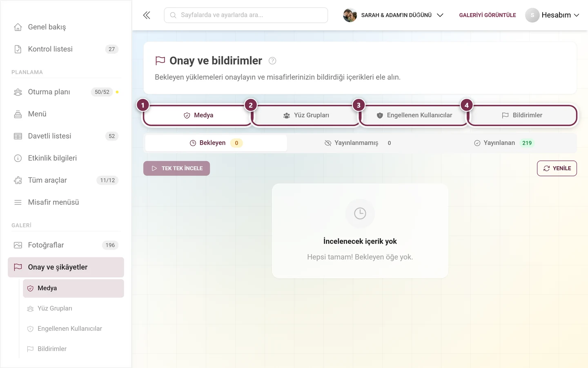Open Etkinlik bilgileri in sidebar

(66, 158)
